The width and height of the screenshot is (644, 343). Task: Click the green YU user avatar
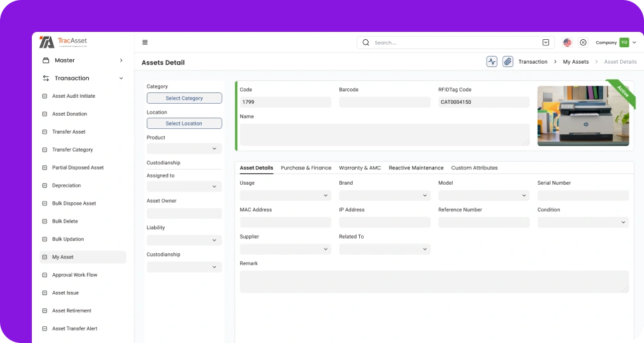(624, 43)
